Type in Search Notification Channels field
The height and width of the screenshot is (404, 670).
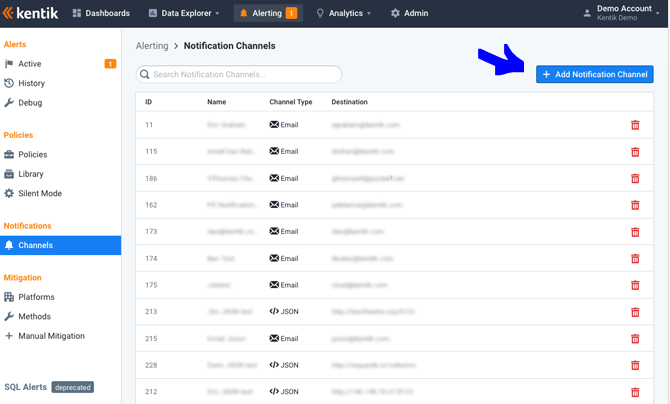tap(244, 75)
